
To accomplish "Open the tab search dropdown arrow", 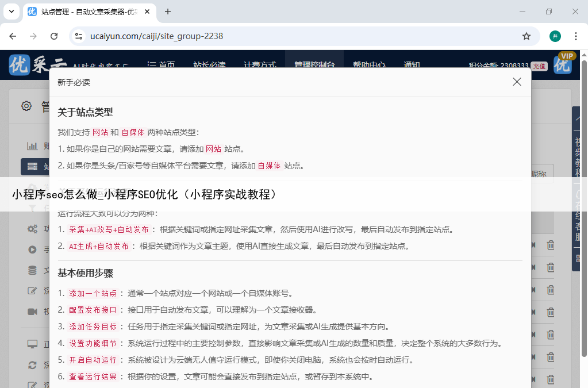I will coord(11,11).
